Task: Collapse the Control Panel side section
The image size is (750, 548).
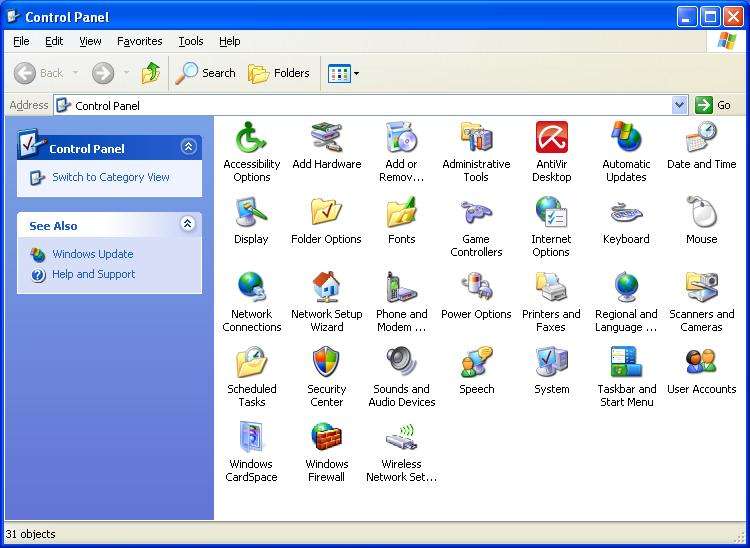Action: (188, 146)
